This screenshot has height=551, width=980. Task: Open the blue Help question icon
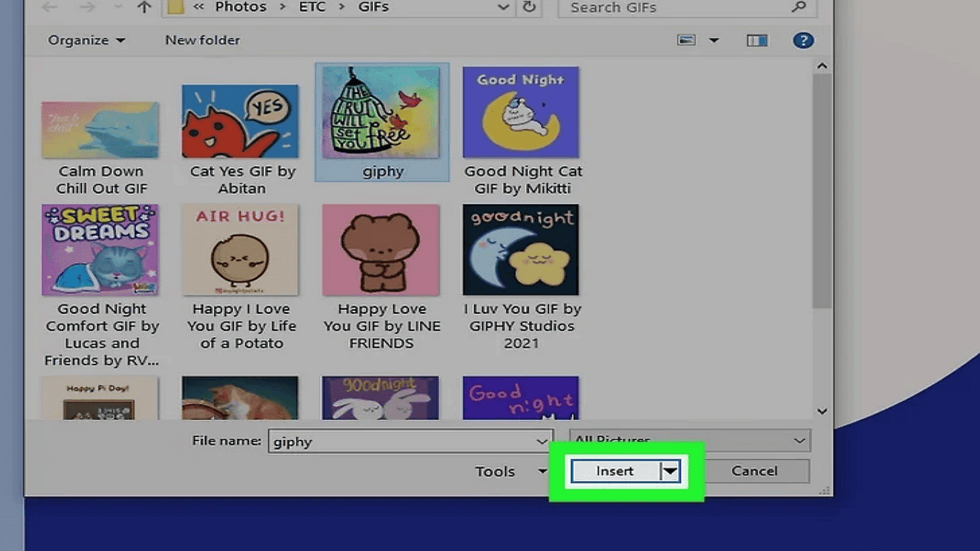tap(803, 40)
